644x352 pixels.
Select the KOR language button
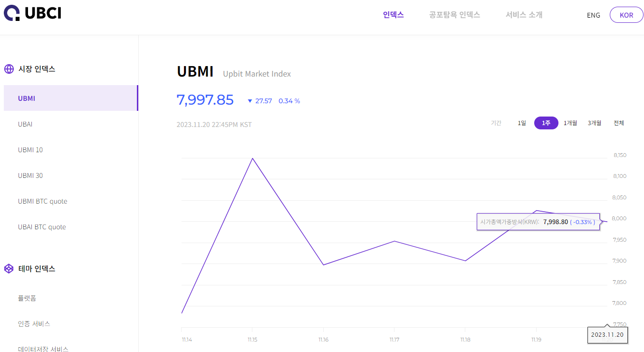click(626, 15)
